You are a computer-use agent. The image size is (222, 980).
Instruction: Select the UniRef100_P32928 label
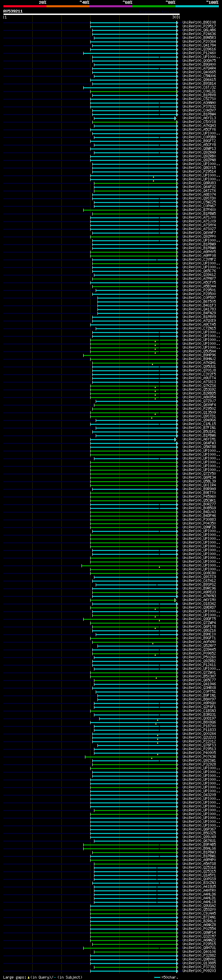pos(199,764)
